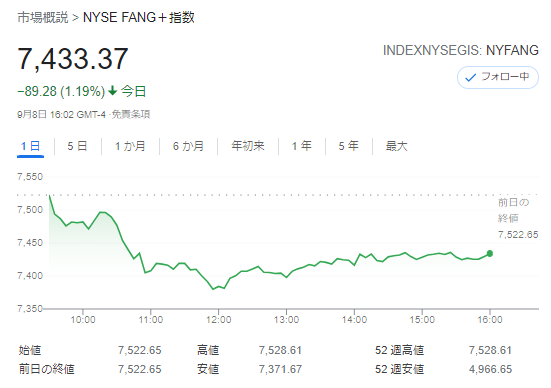This screenshot has width=551, height=388.
Task: Toggle the フォロー中 follow button
Action: [498, 77]
